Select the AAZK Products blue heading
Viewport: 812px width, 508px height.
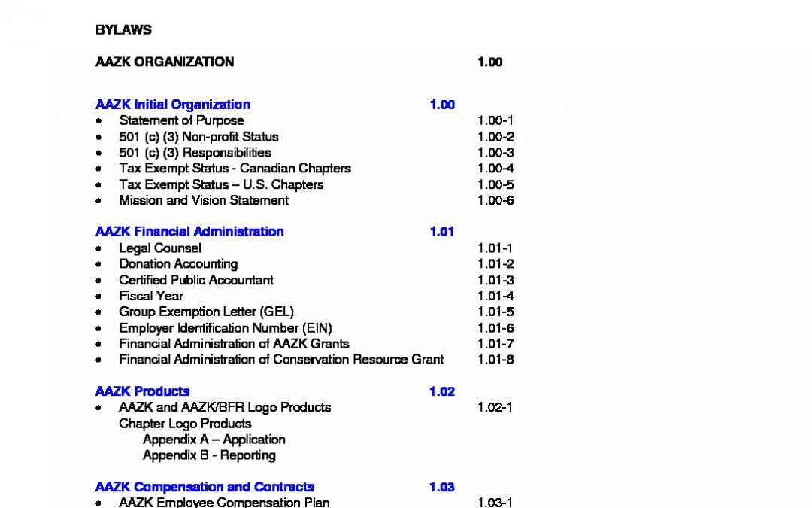click(x=142, y=391)
